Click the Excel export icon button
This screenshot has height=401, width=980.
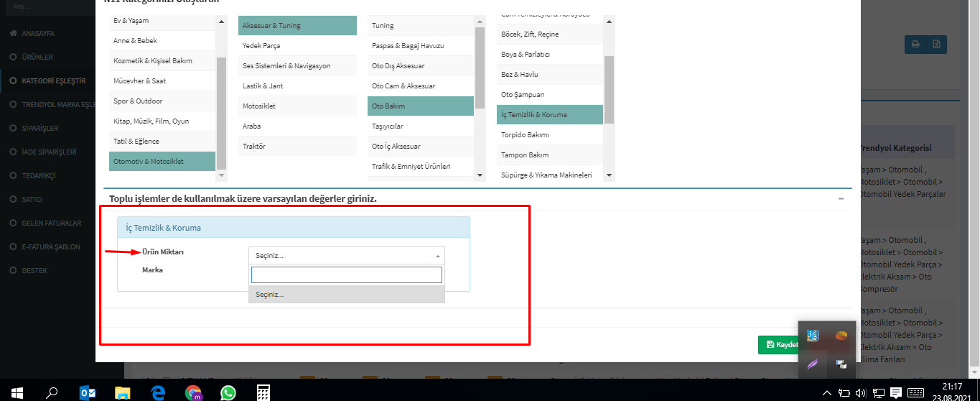pyautogui.click(x=936, y=45)
